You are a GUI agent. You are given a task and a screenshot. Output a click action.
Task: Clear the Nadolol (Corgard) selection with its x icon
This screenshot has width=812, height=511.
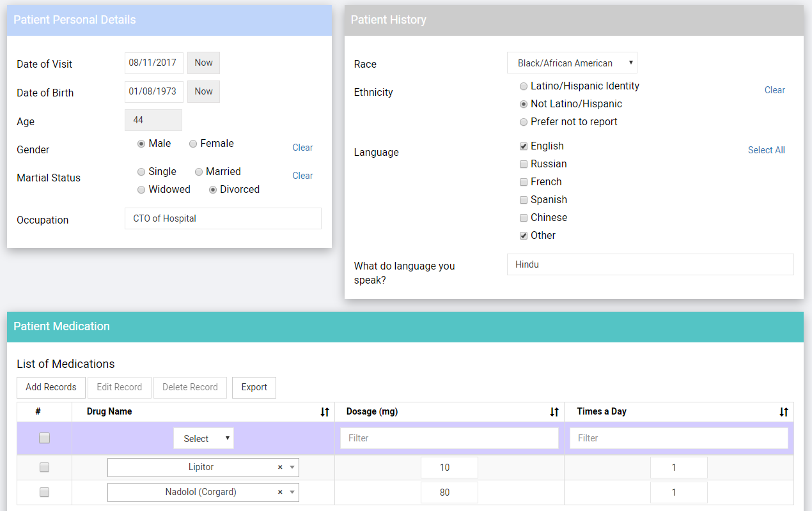[x=279, y=492]
